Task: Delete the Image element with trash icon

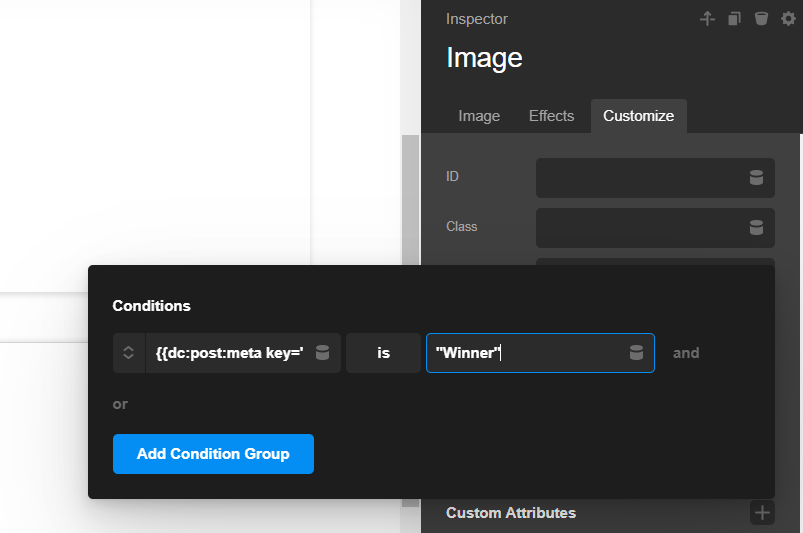Action: click(x=761, y=19)
